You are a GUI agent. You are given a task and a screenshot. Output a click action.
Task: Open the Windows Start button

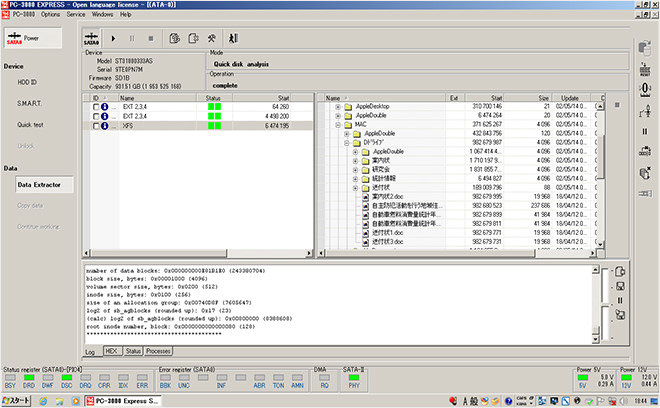click(x=16, y=401)
